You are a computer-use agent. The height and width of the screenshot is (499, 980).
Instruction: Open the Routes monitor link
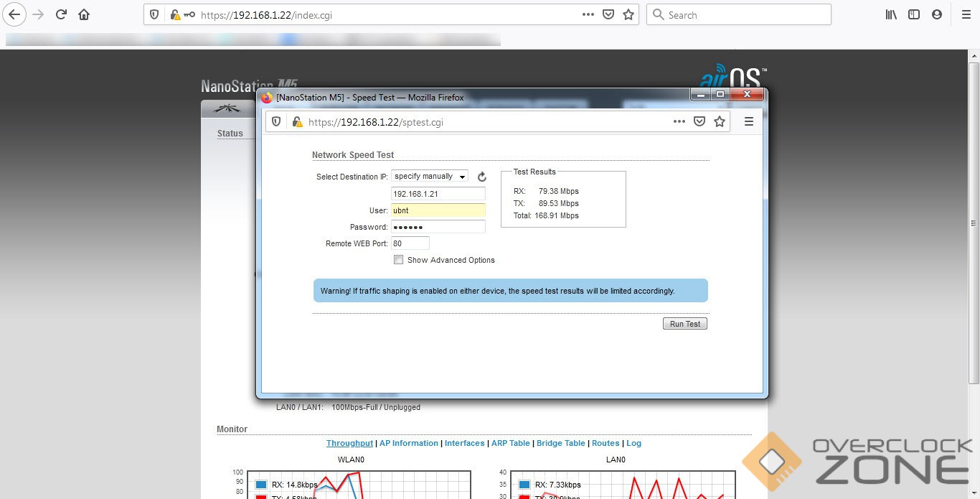[606, 443]
